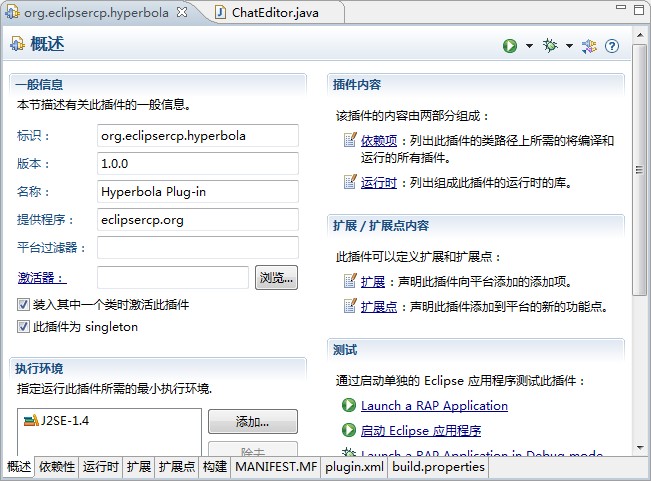The height and width of the screenshot is (481, 651).
Task: Click the page icon beside 扩展点 link
Action: (x=350, y=306)
